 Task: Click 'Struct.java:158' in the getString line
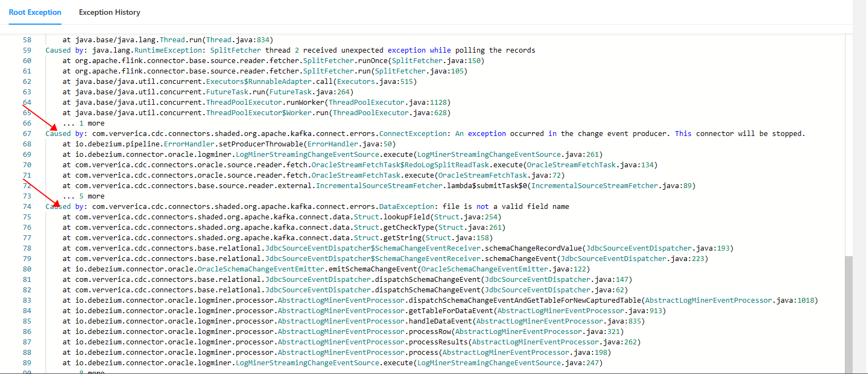coord(457,237)
